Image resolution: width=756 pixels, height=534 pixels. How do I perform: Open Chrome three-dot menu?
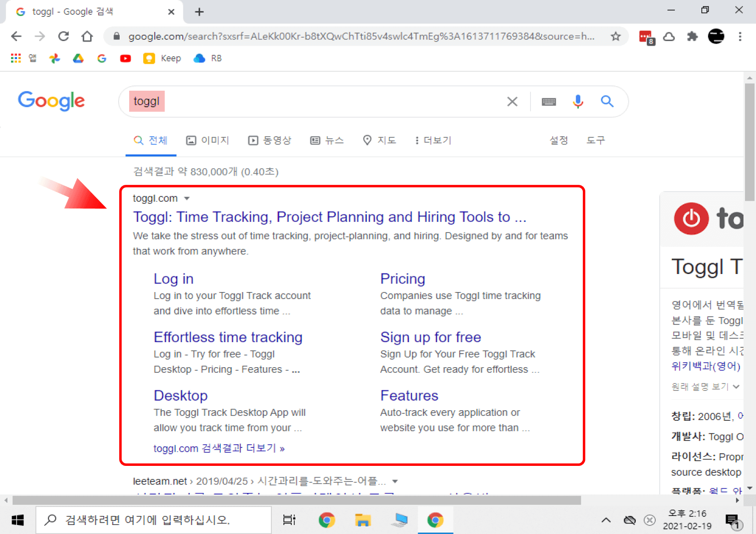tap(740, 36)
